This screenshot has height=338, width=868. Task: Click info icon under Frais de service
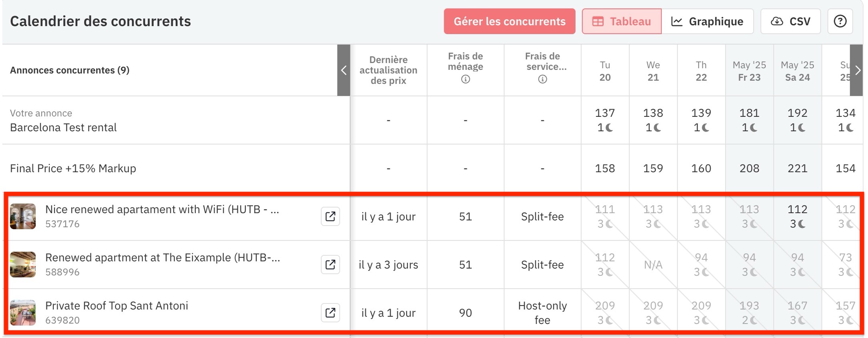coord(542,79)
